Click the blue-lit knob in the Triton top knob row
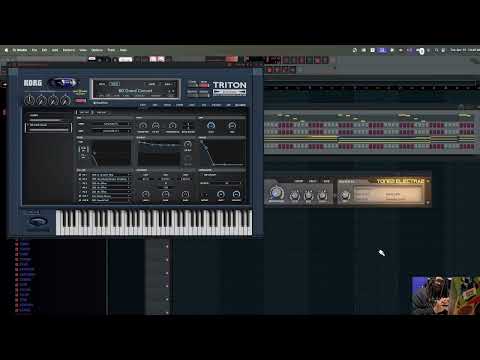480x360 pixels. (211, 125)
